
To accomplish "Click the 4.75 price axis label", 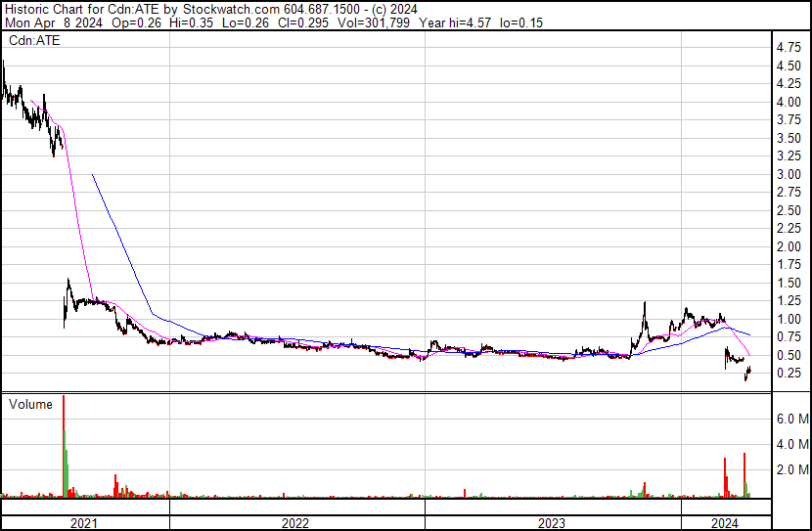I will click(789, 48).
